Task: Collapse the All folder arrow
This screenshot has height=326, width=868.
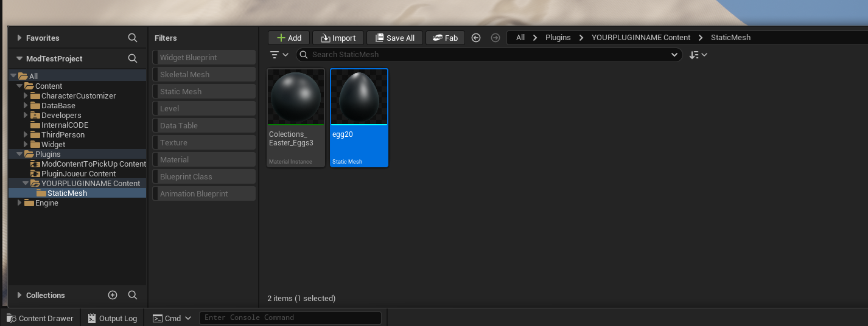Action: tap(13, 76)
